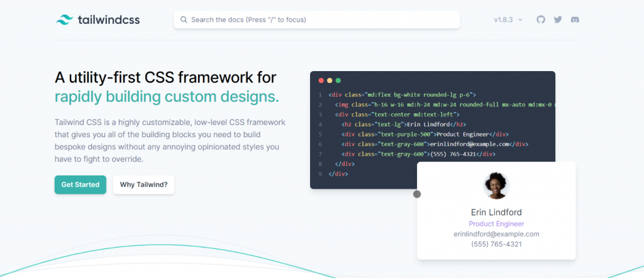Click code line 4 h2 Erin Lindford
The width and height of the screenshot is (644, 278).
pyautogui.click(x=404, y=125)
